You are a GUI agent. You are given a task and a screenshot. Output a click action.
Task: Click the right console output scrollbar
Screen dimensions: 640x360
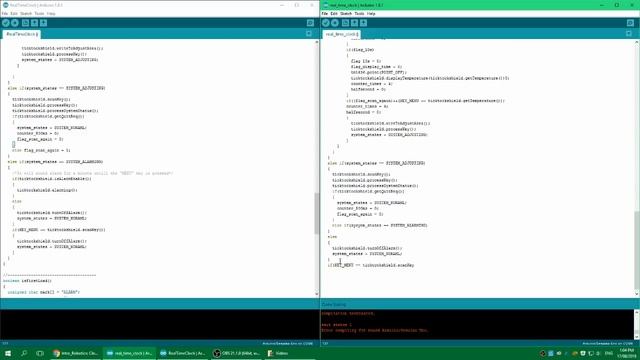coord(637,324)
